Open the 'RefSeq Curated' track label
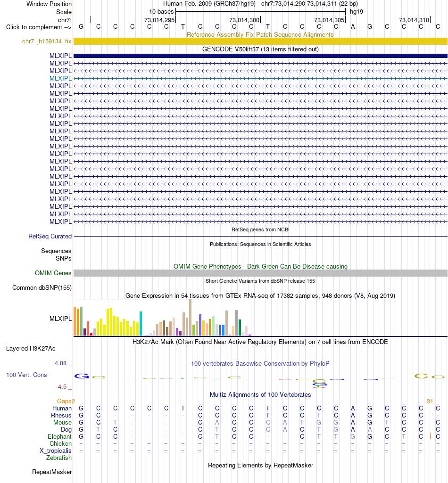 (50, 236)
